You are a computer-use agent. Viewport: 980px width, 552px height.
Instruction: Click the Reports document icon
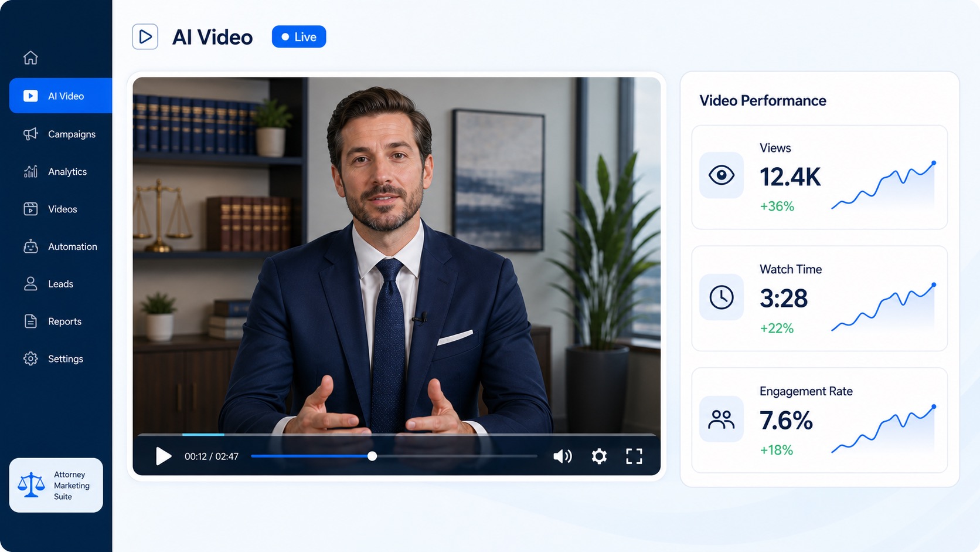pyautogui.click(x=30, y=321)
